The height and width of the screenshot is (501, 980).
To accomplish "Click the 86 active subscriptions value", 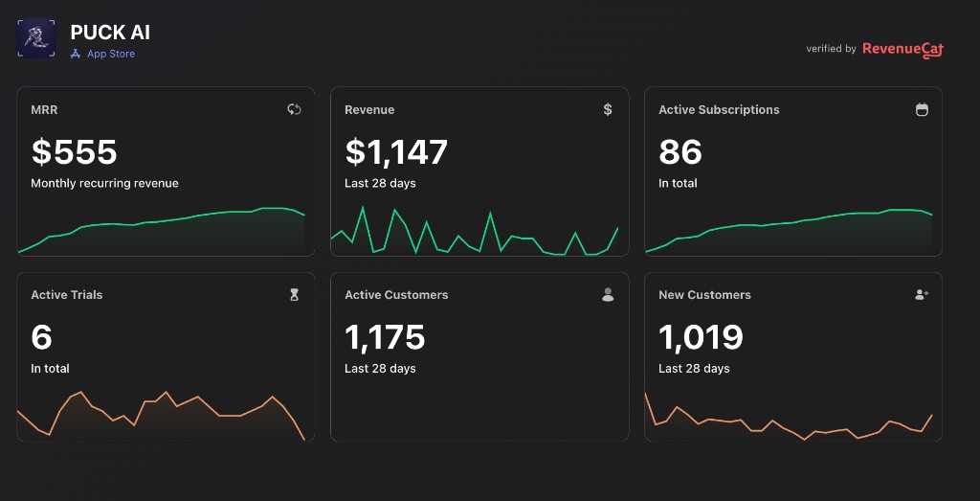I will pyautogui.click(x=680, y=152).
